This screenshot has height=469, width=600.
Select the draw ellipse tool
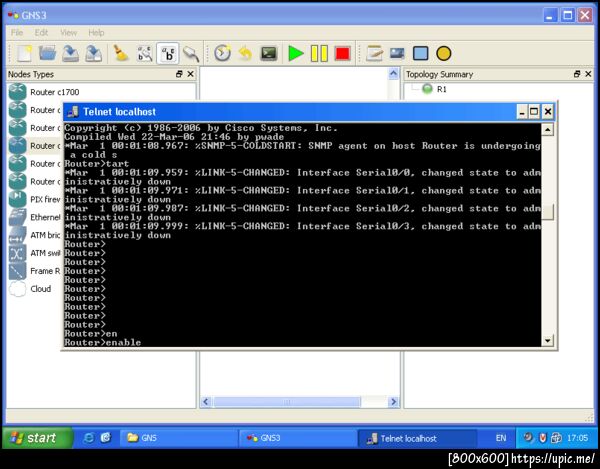tap(443, 54)
